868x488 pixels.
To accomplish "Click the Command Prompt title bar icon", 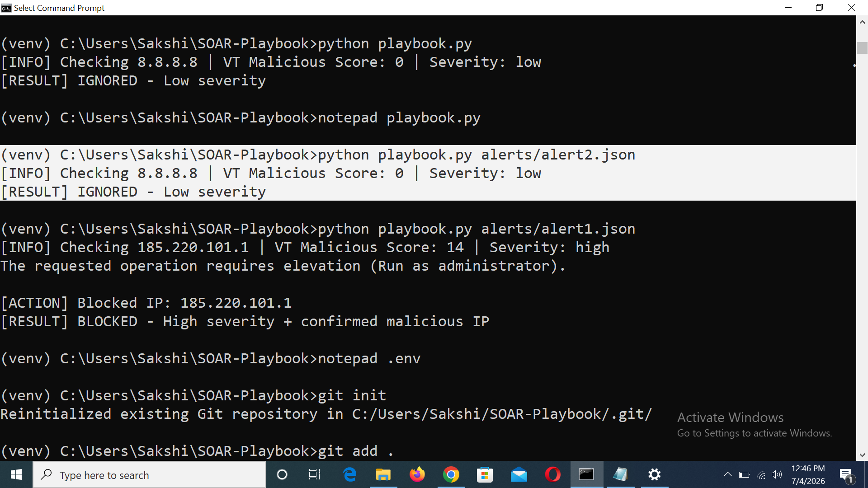I will [x=6, y=8].
